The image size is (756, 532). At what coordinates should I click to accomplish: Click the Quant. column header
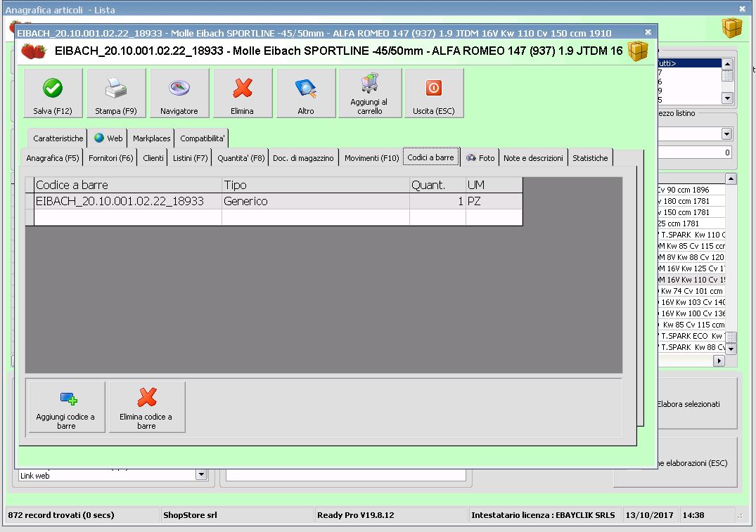coord(437,185)
